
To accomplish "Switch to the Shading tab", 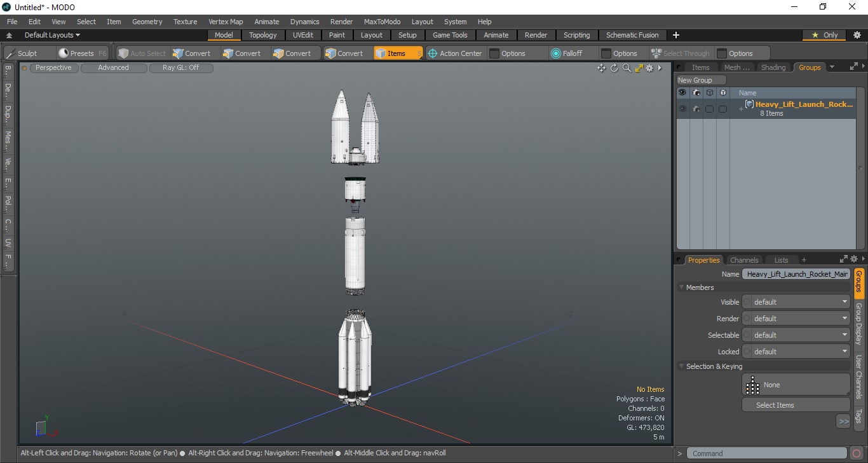I will click(773, 67).
